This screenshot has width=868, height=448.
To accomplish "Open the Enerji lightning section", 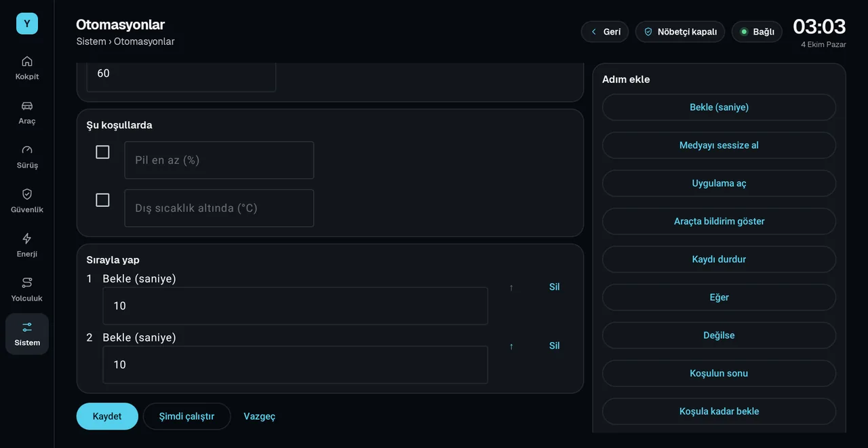I will (27, 245).
